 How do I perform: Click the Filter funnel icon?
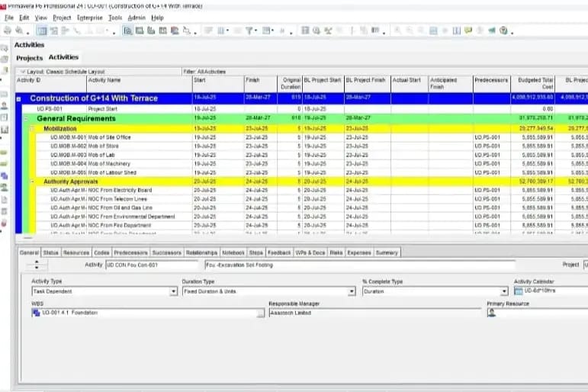(249, 31)
